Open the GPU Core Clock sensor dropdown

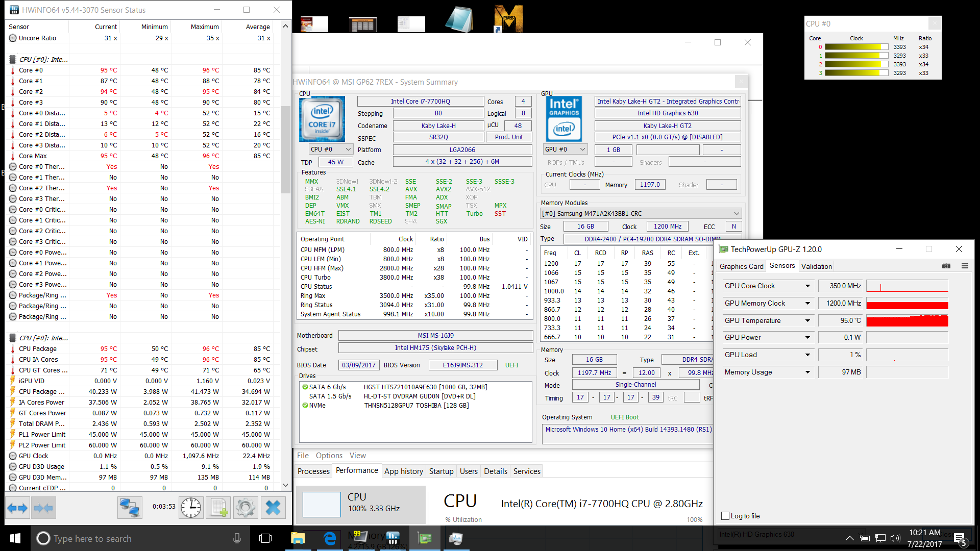[x=807, y=286]
